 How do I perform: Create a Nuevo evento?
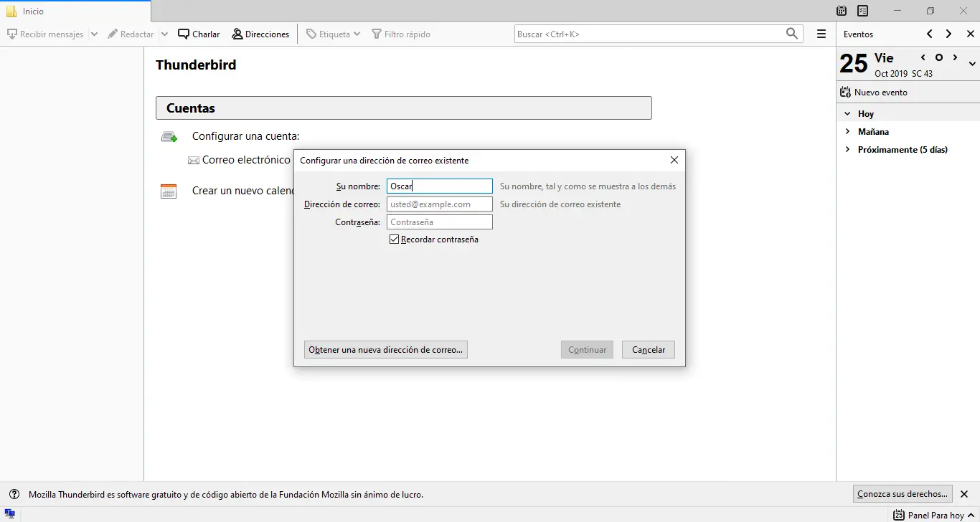point(874,92)
